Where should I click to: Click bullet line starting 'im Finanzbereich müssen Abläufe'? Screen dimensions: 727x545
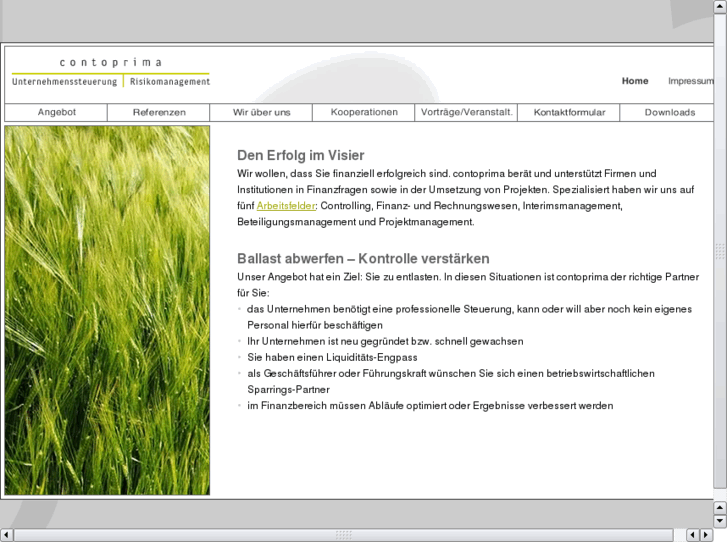[x=430, y=406]
